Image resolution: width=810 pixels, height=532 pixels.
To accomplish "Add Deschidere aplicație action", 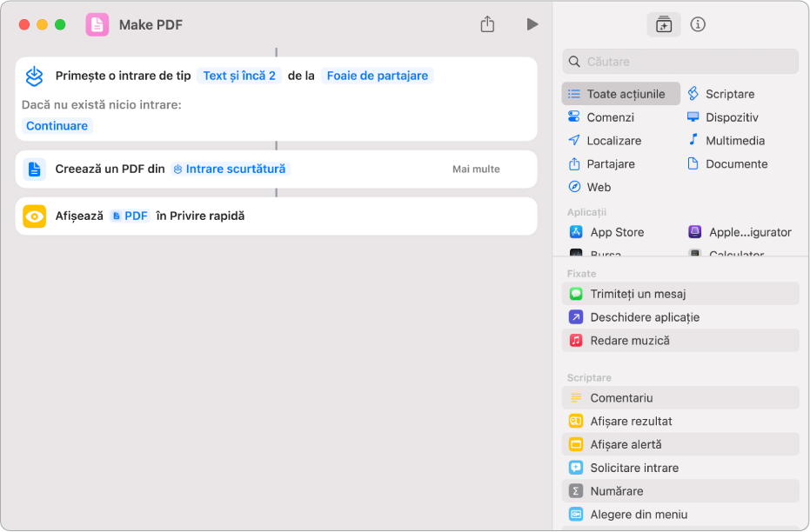I will coord(680,316).
